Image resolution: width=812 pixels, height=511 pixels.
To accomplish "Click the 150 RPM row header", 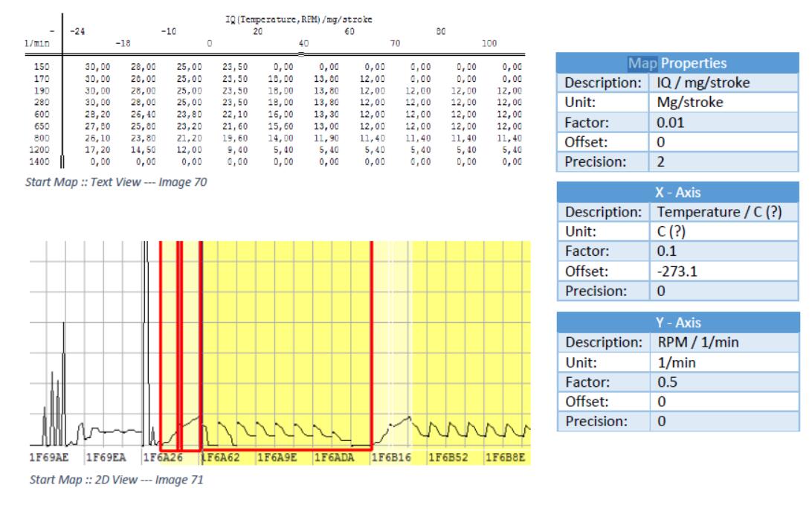I will [42, 67].
